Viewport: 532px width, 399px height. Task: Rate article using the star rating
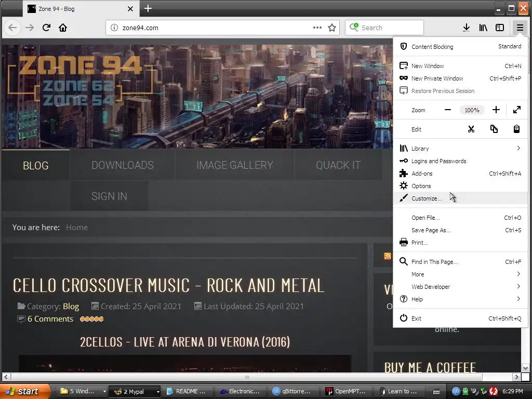tap(91, 319)
